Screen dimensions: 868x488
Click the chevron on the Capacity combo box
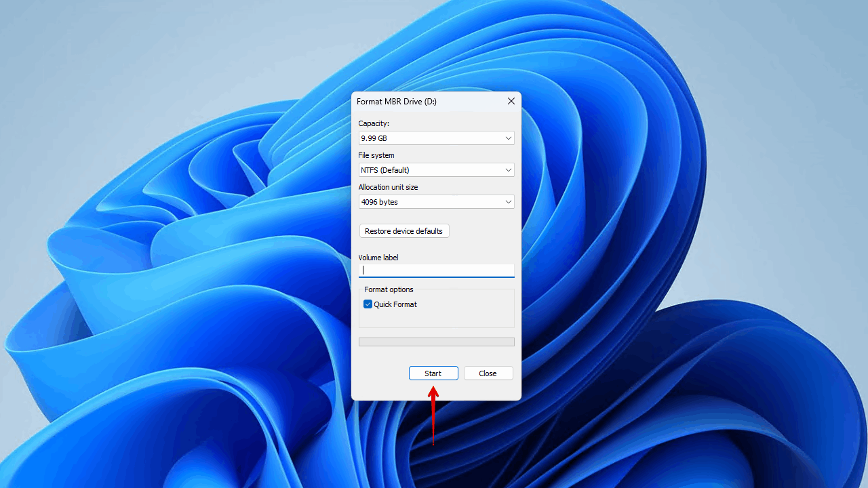click(x=507, y=138)
